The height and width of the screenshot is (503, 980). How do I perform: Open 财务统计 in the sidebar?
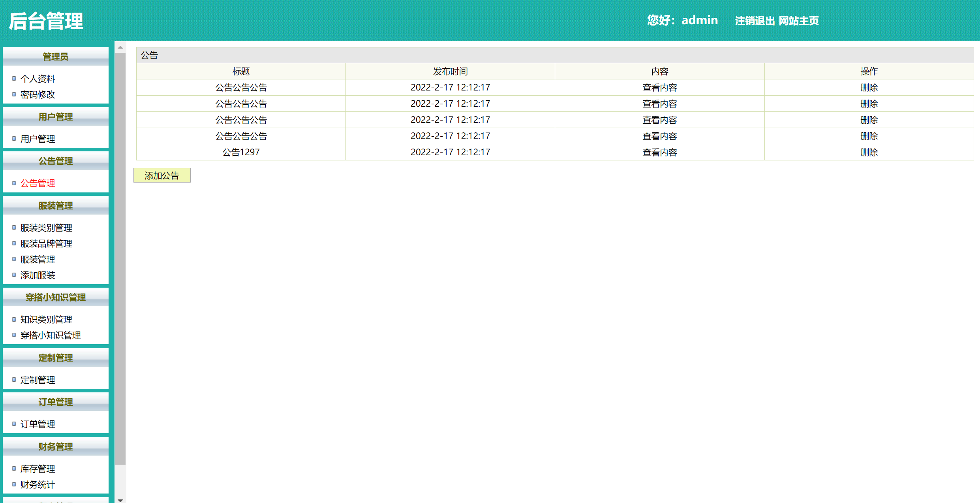click(x=38, y=484)
